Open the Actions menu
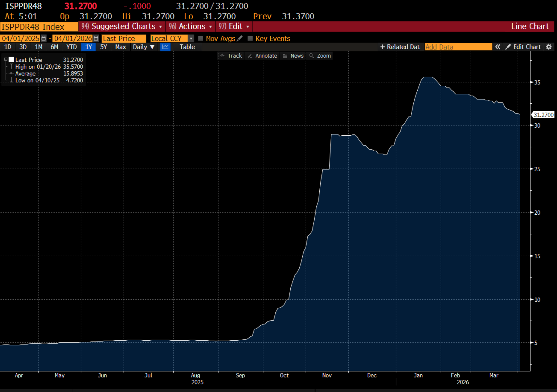This screenshot has width=557, height=392. [x=190, y=26]
